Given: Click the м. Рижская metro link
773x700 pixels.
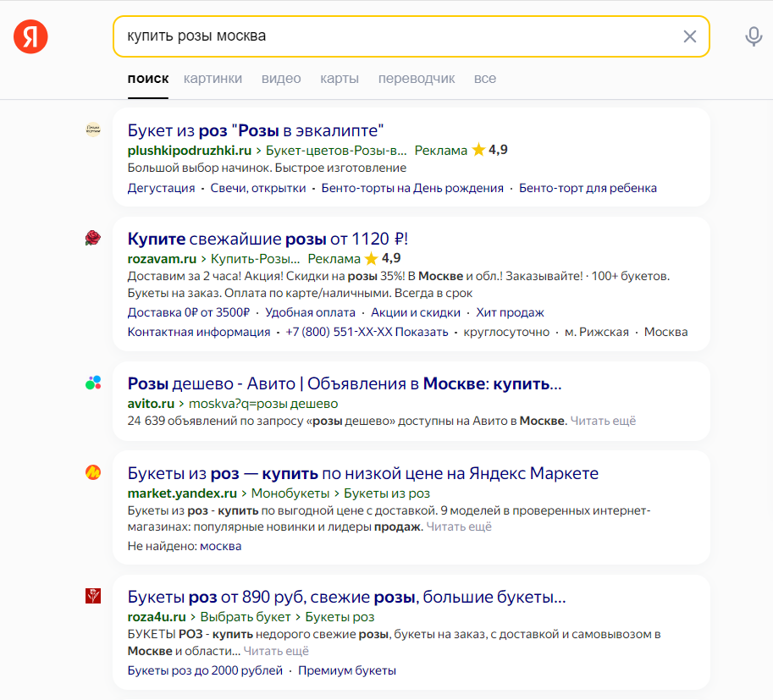Looking at the screenshot, I should click(597, 332).
